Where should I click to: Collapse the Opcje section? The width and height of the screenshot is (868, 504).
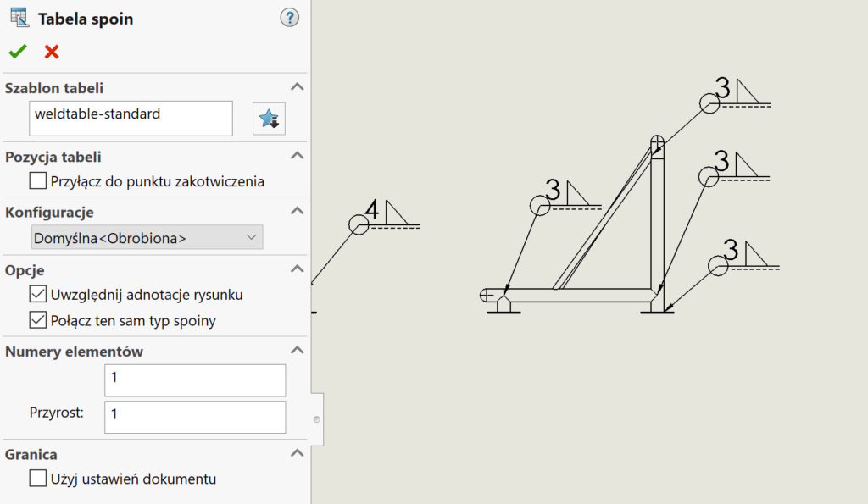pyautogui.click(x=297, y=269)
